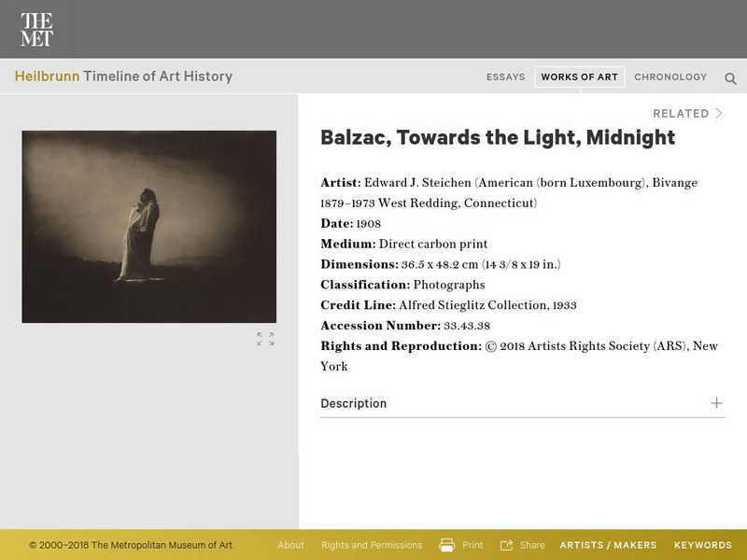Click the About link
The width and height of the screenshot is (747, 560).
[x=290, y=545]
